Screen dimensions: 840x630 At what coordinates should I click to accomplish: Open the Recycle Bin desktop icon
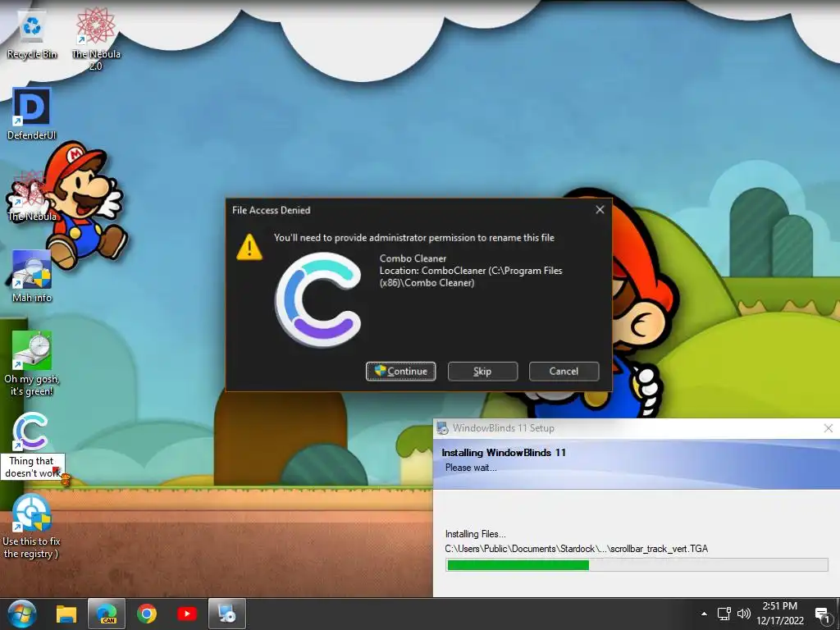tap(32, 34)
